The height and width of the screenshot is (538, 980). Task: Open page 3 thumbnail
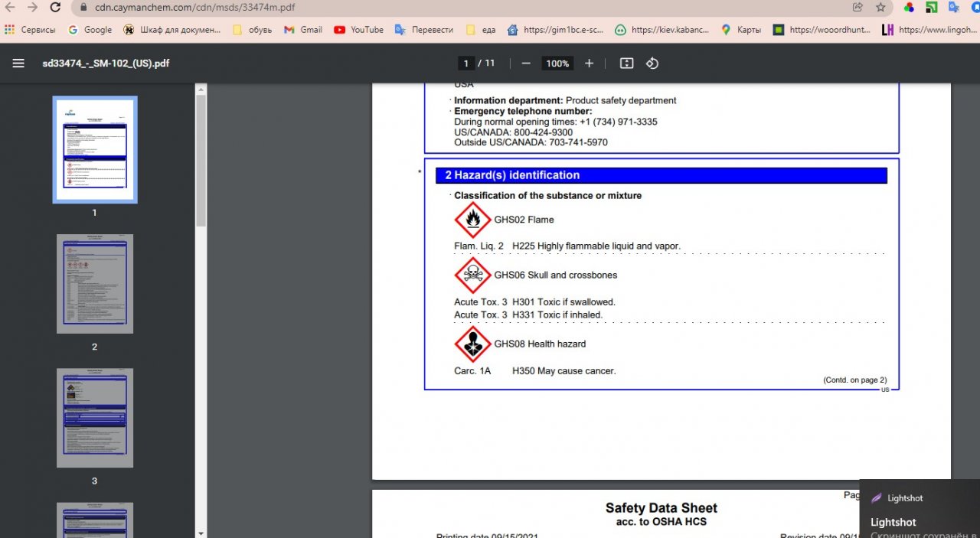tap(95, 418)
